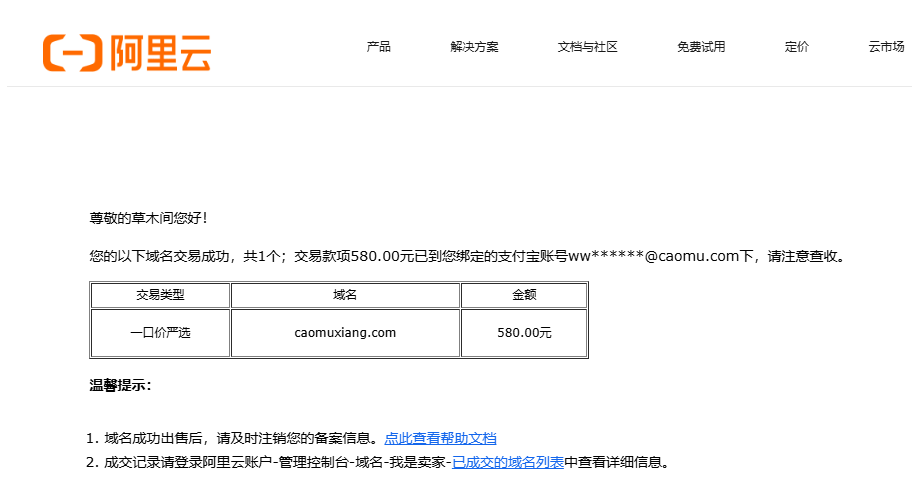Click the ww******@caomu.com Alipay account text
The width and height of the screenshot is (912, 478).
point(654,256)
